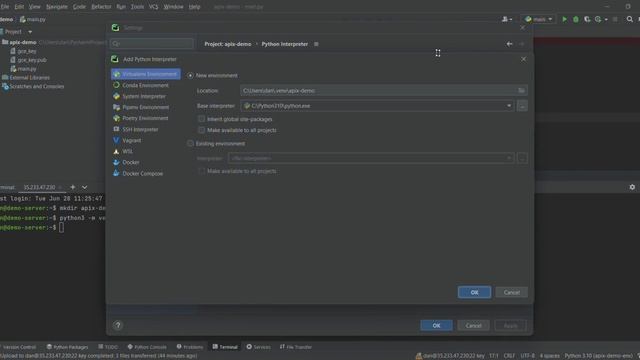This screenshot has width=640, height=360.
Task: Open the help question mark button
Action: 118,325
